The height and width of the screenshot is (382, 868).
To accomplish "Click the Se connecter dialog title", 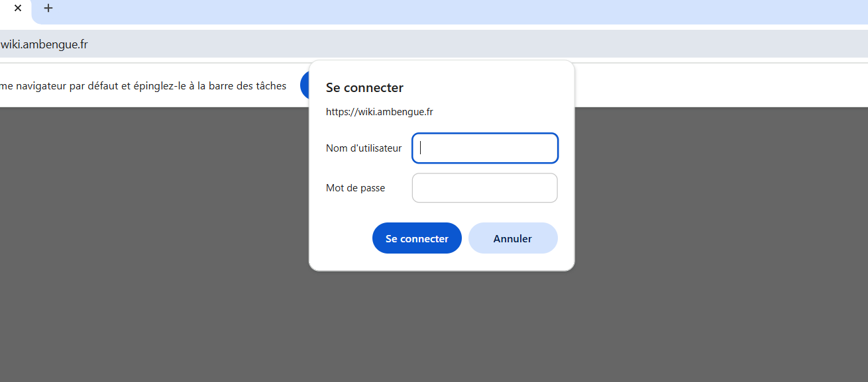I will coord(363,87).
